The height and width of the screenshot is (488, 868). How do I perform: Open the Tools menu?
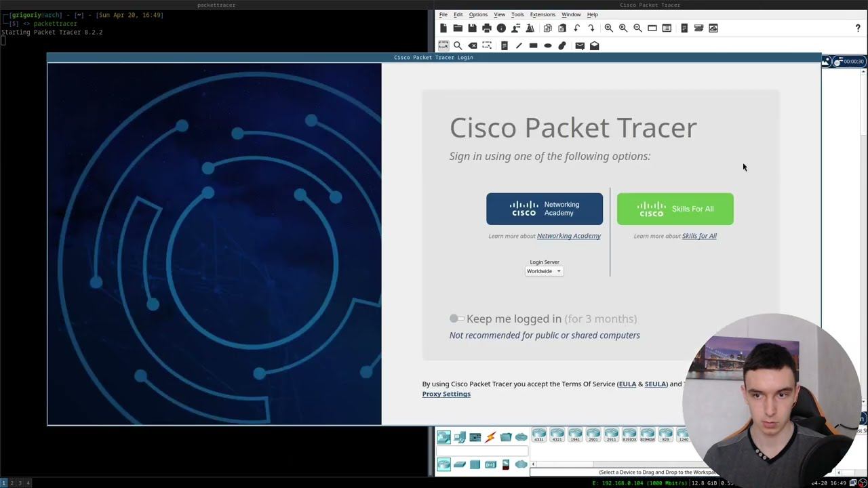pyautogui.click(x=518, y=14)
